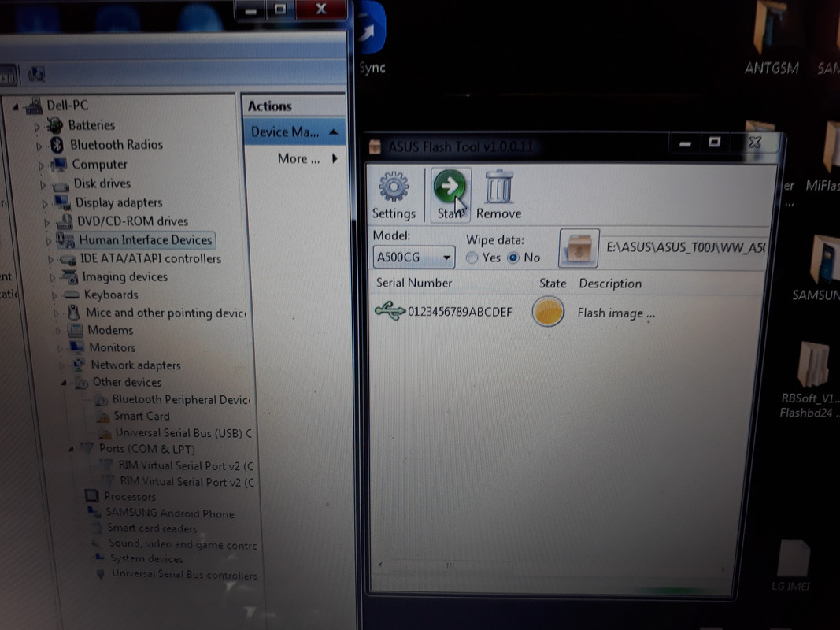Select SAMSUNG Android Phone entry
Viewport: 840px width, 630px height.
tap(170, 513)
